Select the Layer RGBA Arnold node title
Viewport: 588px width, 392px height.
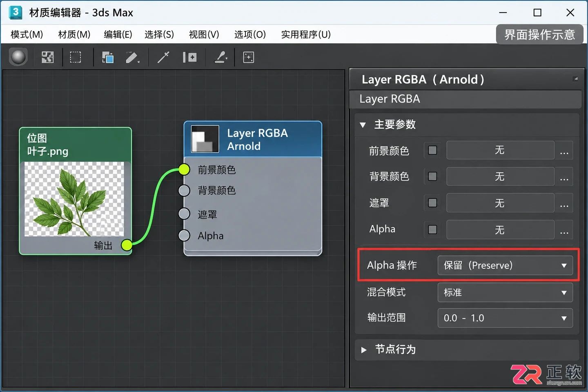(x=257, y=139)
